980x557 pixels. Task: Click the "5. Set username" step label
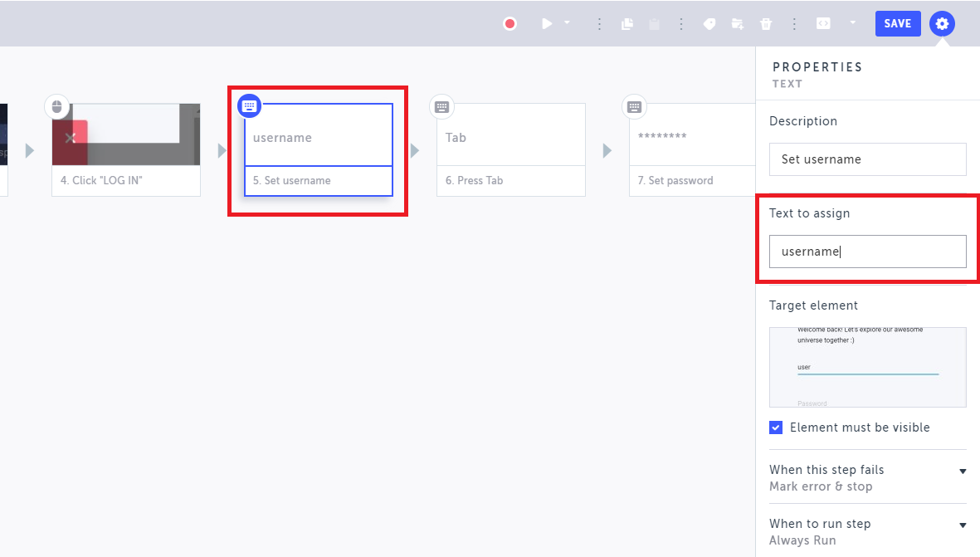pos(292,181)
